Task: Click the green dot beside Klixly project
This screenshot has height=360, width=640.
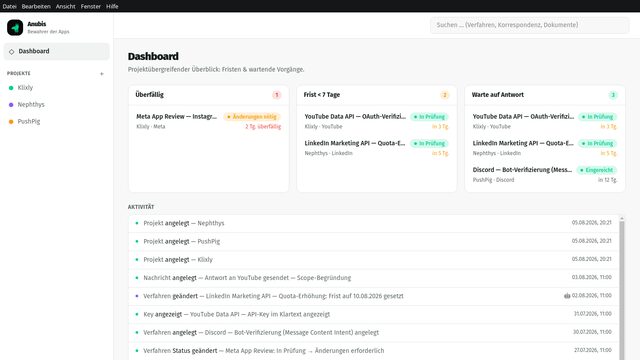Action: (11, 88)
